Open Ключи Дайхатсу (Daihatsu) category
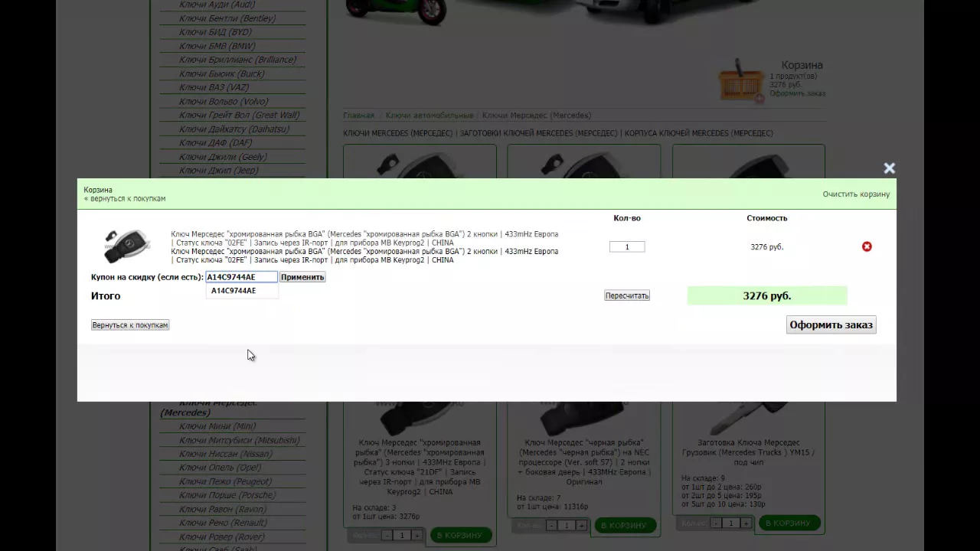This screenshot has height=551, width=980. (234, 129)
